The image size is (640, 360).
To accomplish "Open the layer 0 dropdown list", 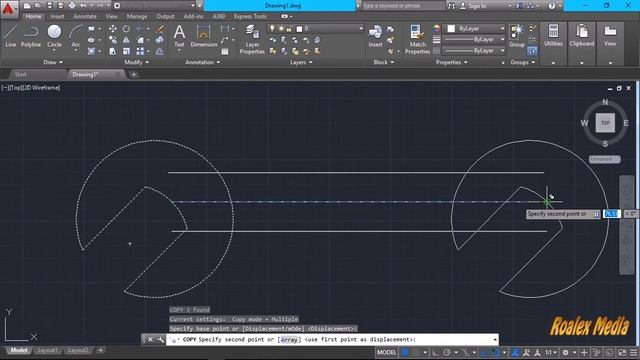I will (315, 29).
